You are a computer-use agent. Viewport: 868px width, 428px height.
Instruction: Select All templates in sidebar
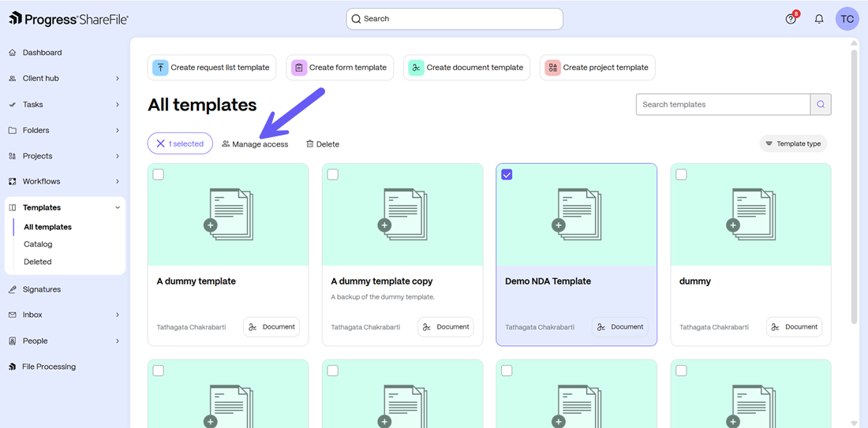[x=47, y=227]
